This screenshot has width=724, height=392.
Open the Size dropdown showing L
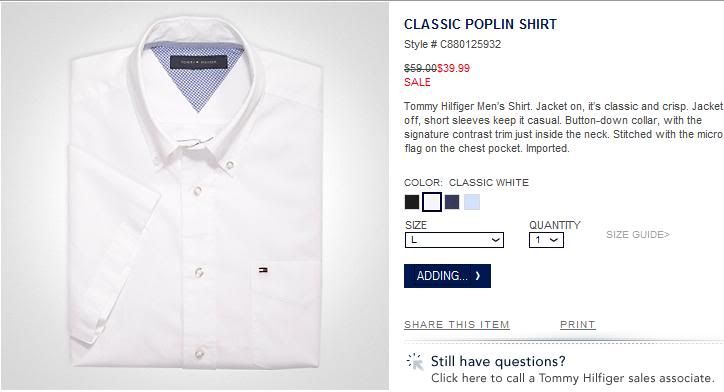point(454,240)
